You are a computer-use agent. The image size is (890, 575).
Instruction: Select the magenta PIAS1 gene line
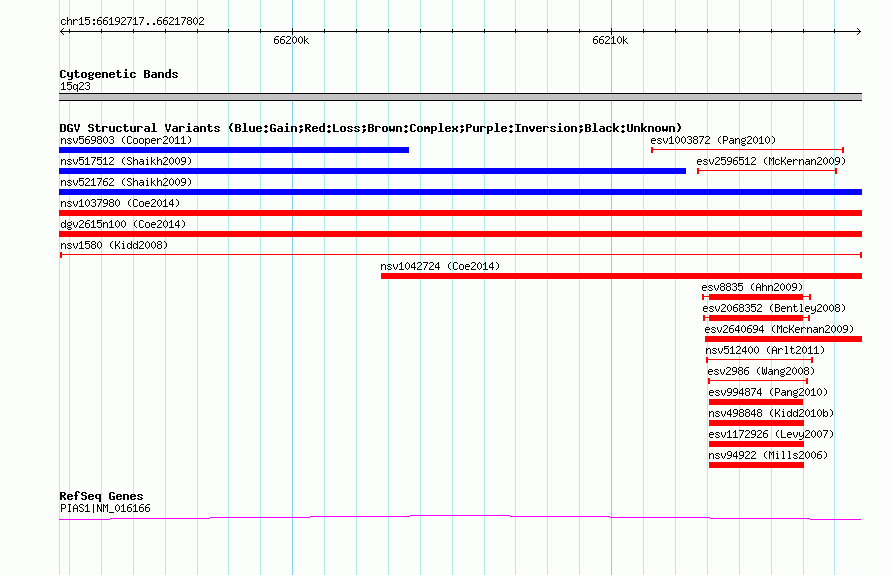tap(460, 517)
